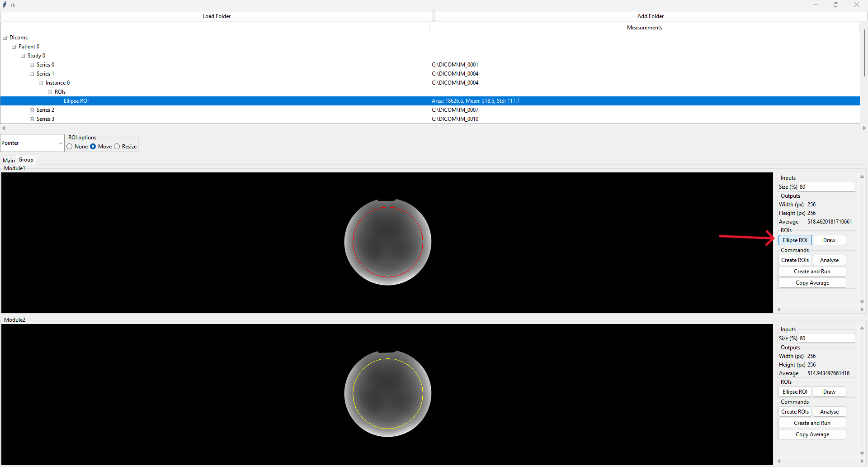Click Module1 Create and Run button
The height and width of the screenshot is (467, 868).
click(x=812, y=272)
